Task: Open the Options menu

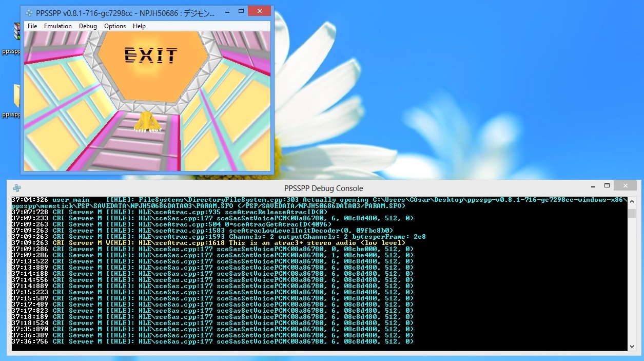Action: coord(115,26)
